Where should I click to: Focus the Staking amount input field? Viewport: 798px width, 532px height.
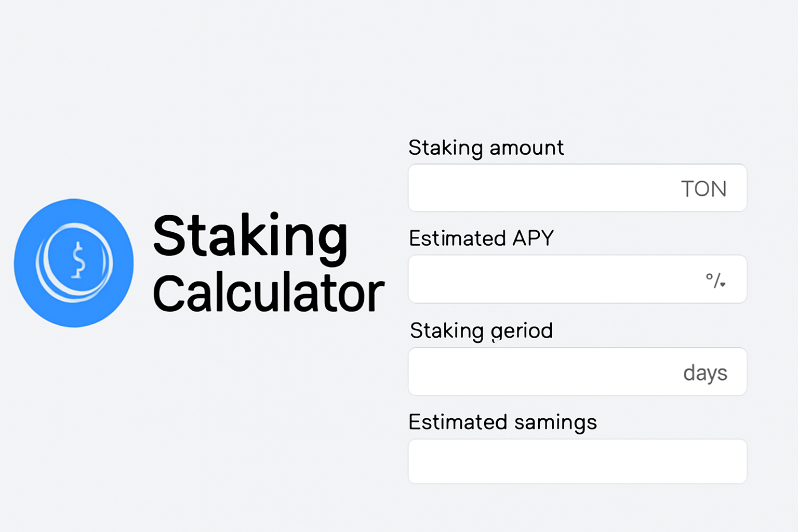pyautogui.click(x=577, y=188)
